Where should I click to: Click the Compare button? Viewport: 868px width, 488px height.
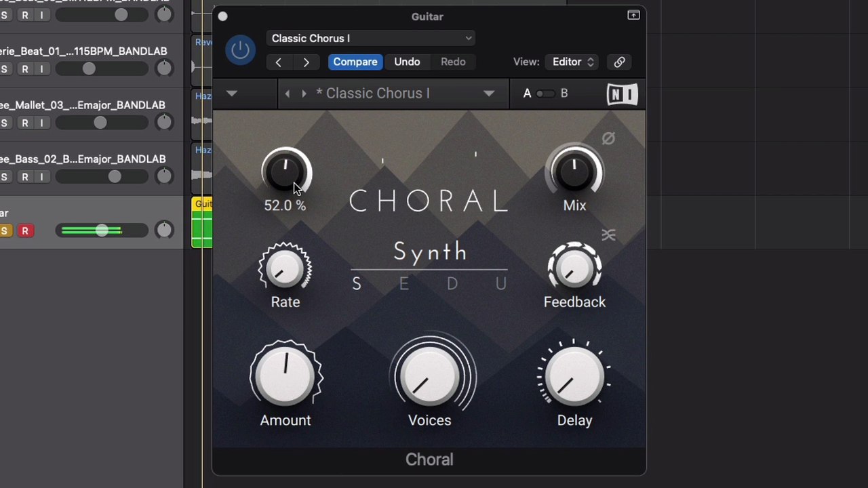355,62
